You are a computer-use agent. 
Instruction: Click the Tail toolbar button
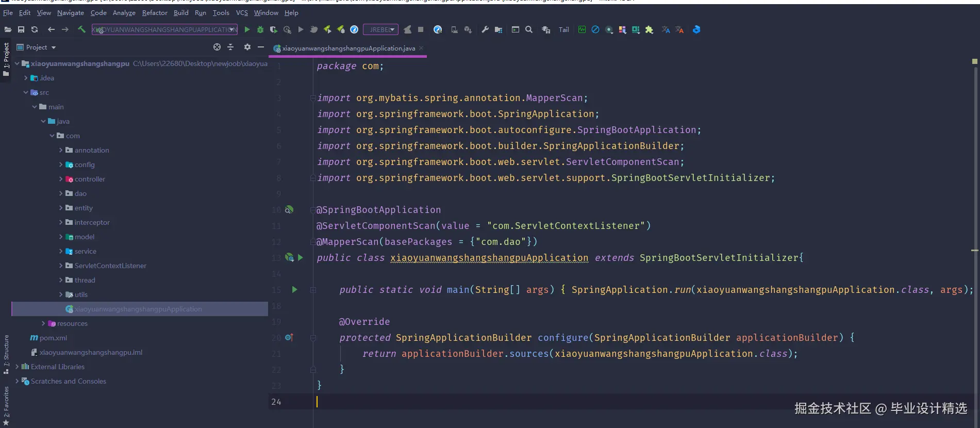564,30
